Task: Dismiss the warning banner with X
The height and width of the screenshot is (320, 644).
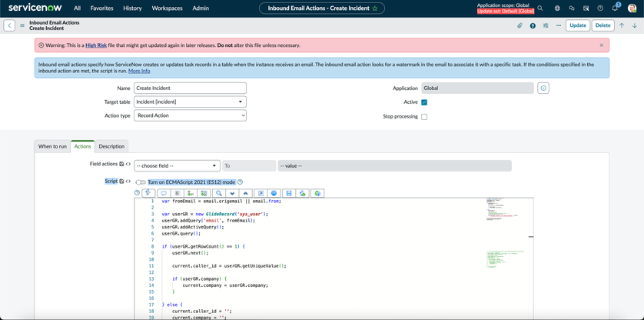Action: pyautogui.click(x=602, y=45)
